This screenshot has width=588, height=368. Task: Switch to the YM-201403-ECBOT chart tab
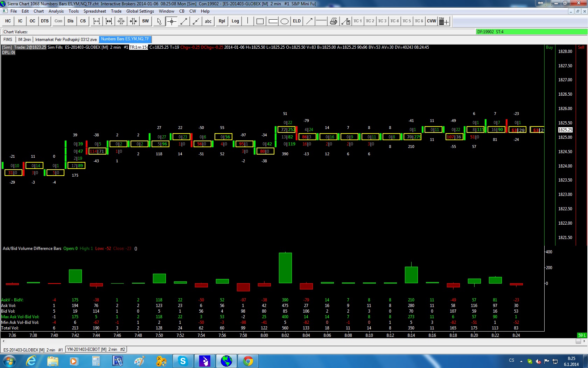(x=96, y=349)
